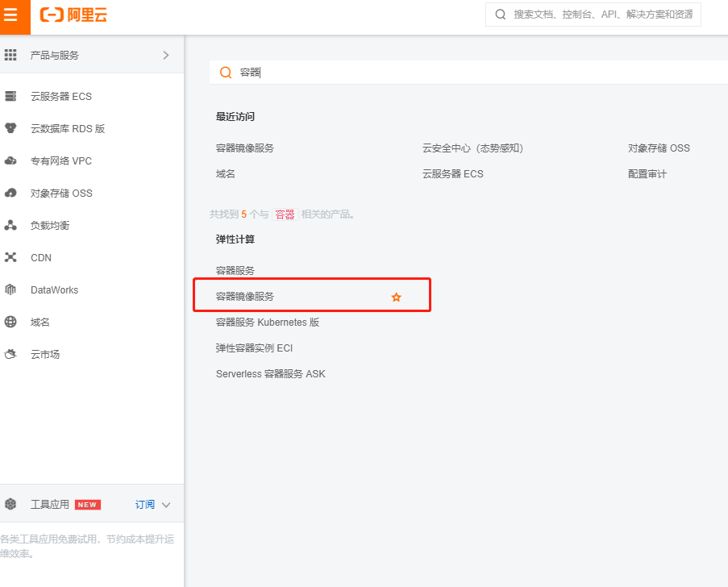Click the load balancer icon

10,225
